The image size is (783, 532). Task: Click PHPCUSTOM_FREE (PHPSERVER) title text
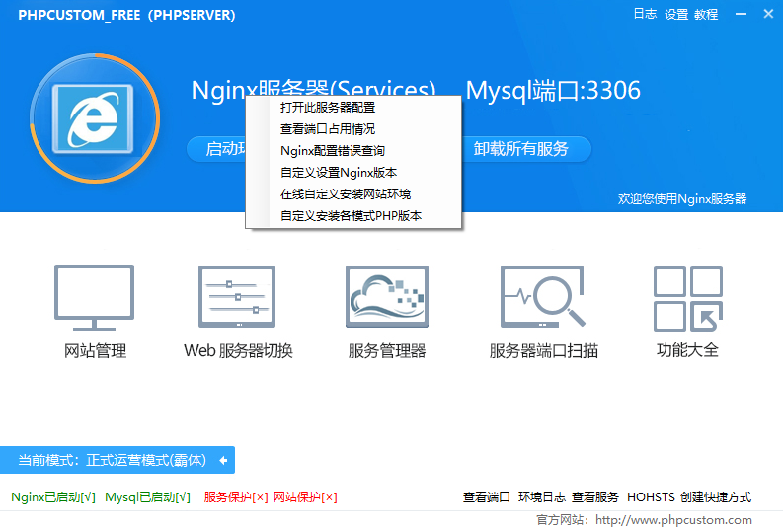click(x=126, y=15)
